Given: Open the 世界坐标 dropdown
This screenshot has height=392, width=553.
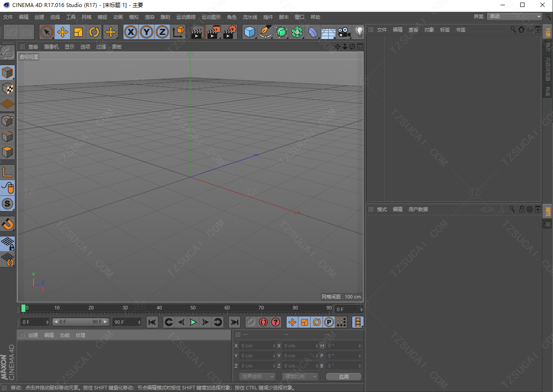Looking at the screenshot, I should click(x=257, y=376).
